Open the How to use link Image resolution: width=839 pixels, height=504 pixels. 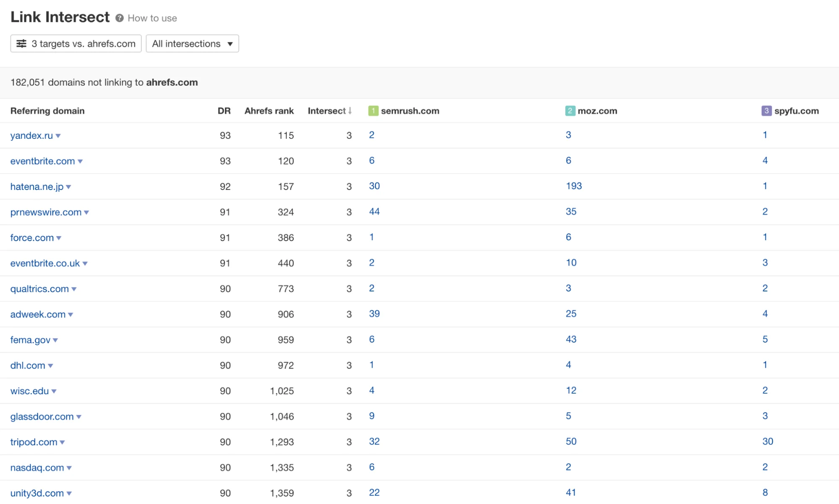152,18
